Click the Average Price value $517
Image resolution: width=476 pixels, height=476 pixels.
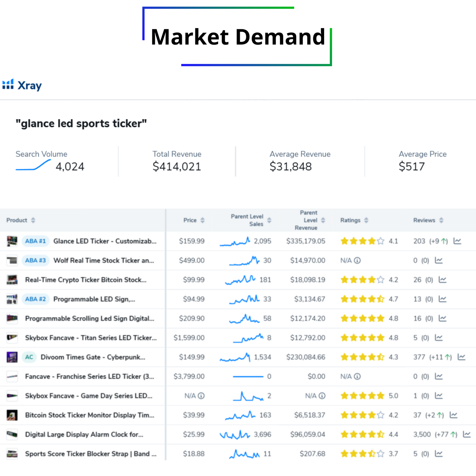point(412,166)
